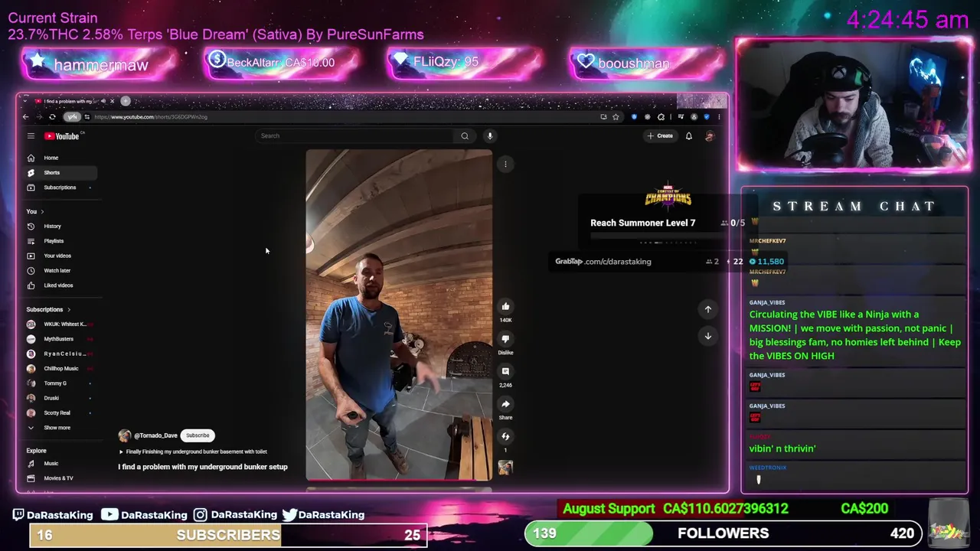Expand the You section chevron
This screenshot has width=980, height=551.
[x=42, y=212]
